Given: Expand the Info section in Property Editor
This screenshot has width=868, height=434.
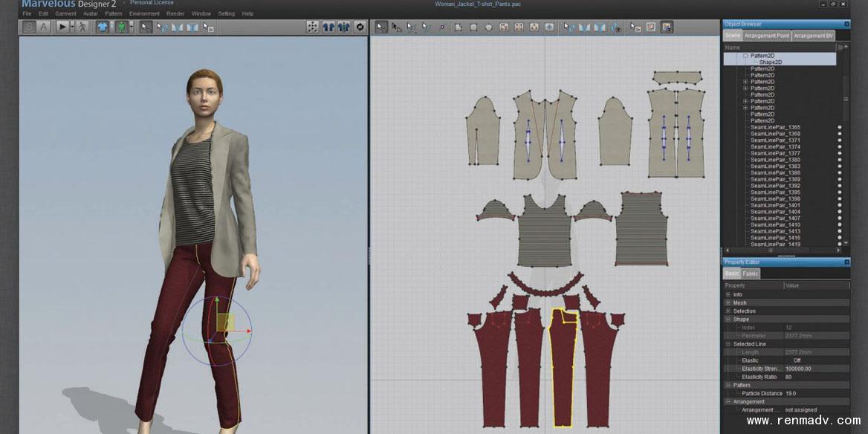Looking at the screenshot, I should [x=728, y=295].
